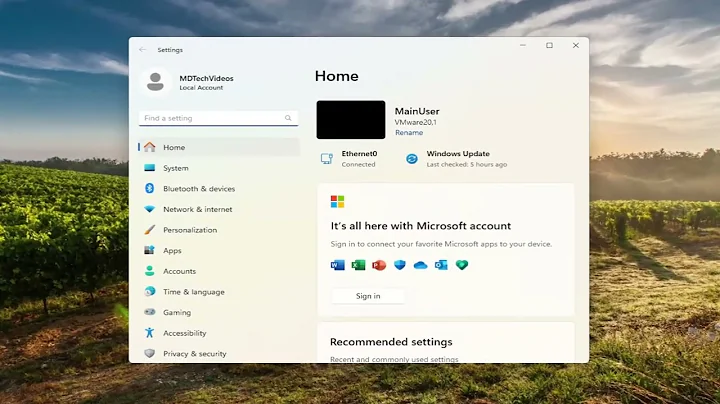Click the Network wifi icon
This screenshot has height=404, width=720.
coord(150,209)
